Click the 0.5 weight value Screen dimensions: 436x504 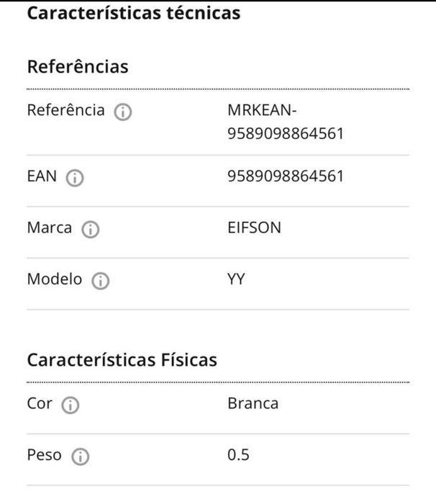point(238,455)
